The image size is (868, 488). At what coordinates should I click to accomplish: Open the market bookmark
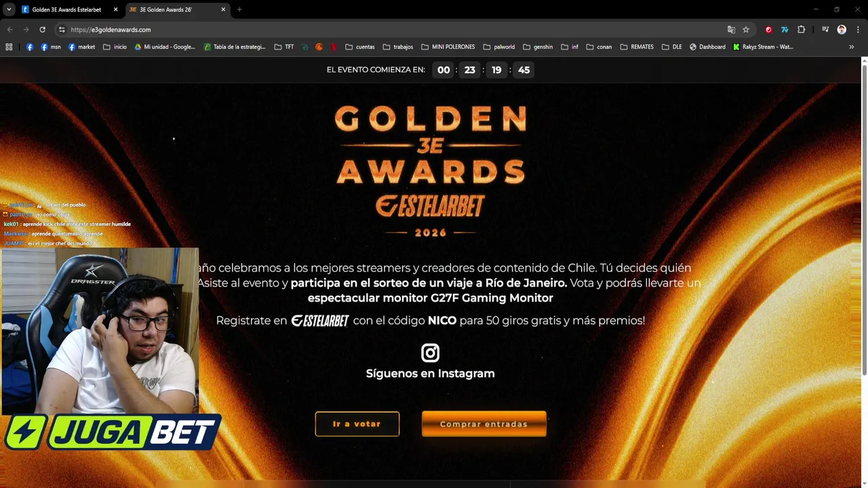tap(81, 47)
